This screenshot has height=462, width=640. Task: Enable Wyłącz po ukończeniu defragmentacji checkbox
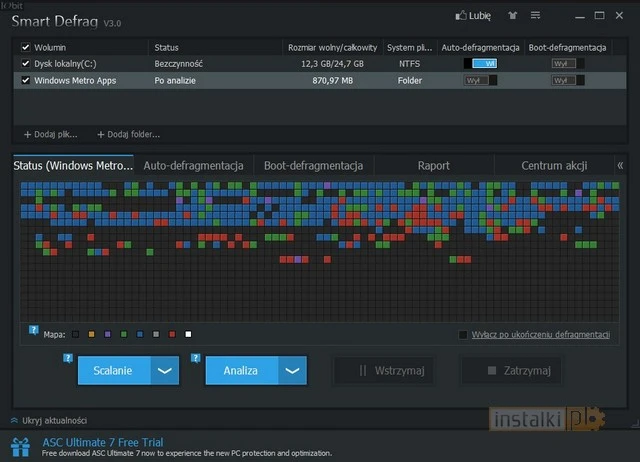point(463,335)
